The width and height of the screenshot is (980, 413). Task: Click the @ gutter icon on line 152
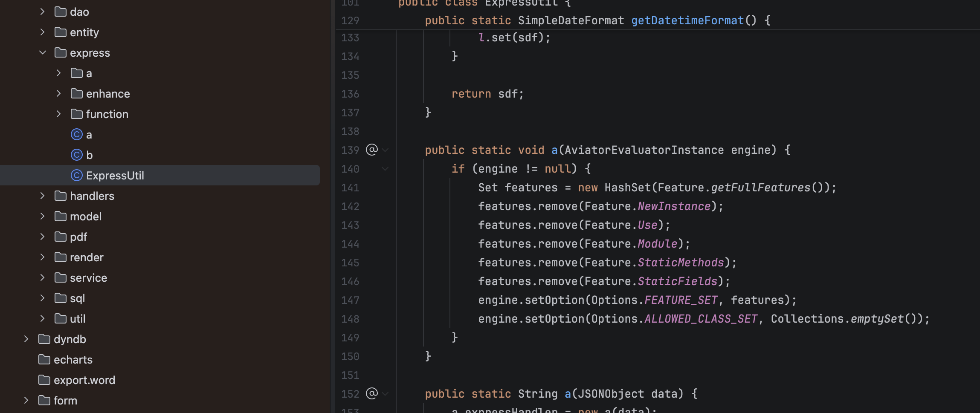pyautogui.click(x=372, y=393)
